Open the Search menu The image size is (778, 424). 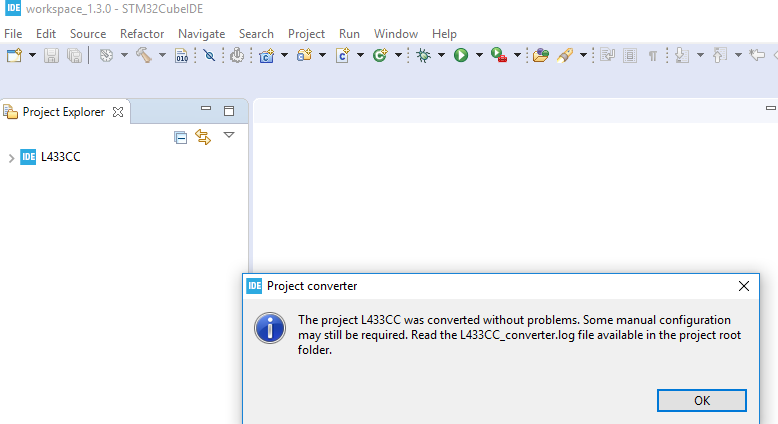(257, 34)
